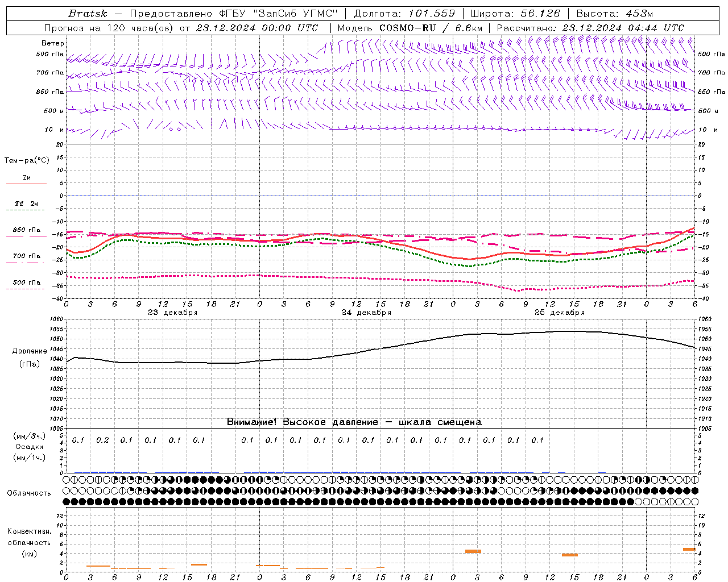Click the (мм/3ч.) precipitation unit label
728x582 pixels.
tap(30, 436)
